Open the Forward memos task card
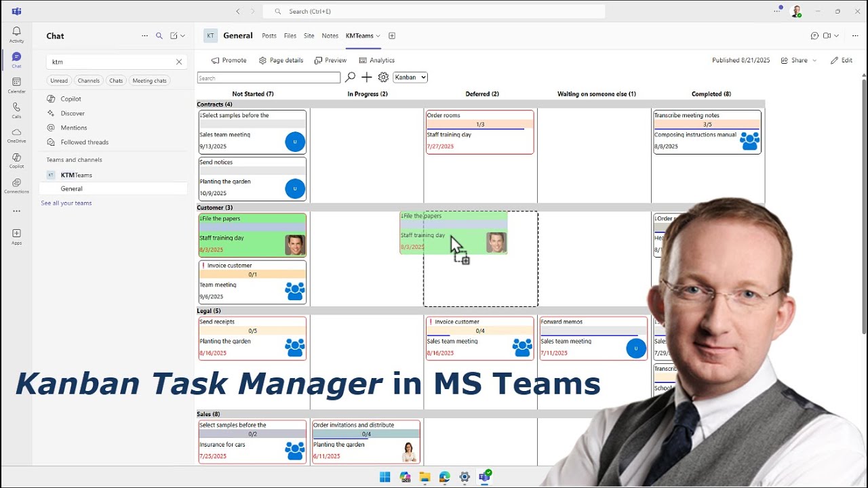The height and width of the screenshot is (488, 868). 593,338
